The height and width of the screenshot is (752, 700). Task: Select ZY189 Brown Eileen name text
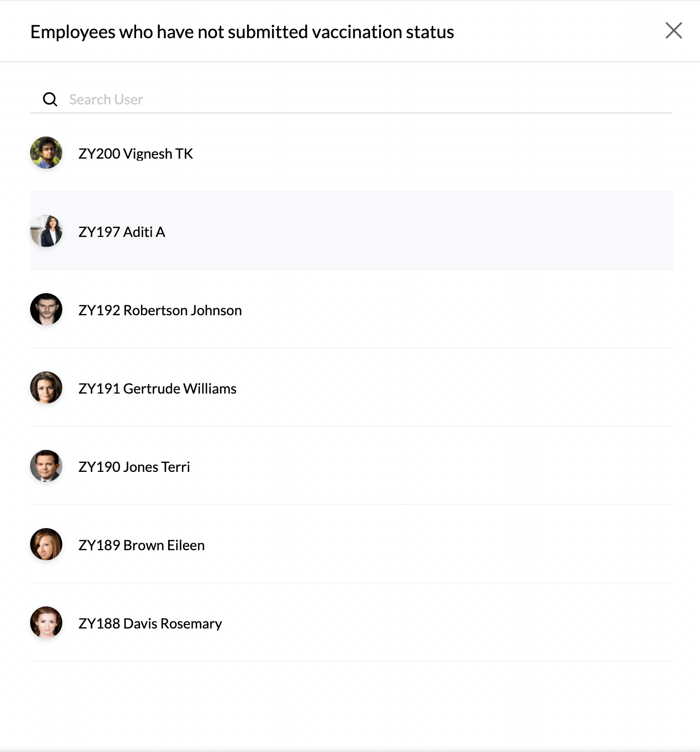tap(142, 545)
